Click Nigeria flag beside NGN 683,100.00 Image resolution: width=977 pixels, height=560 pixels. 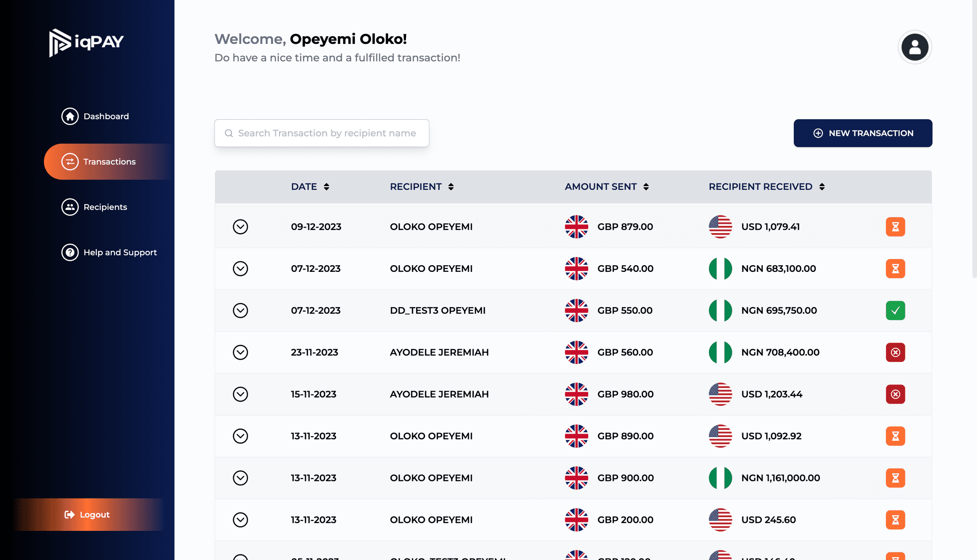click(x=720, y=269)
